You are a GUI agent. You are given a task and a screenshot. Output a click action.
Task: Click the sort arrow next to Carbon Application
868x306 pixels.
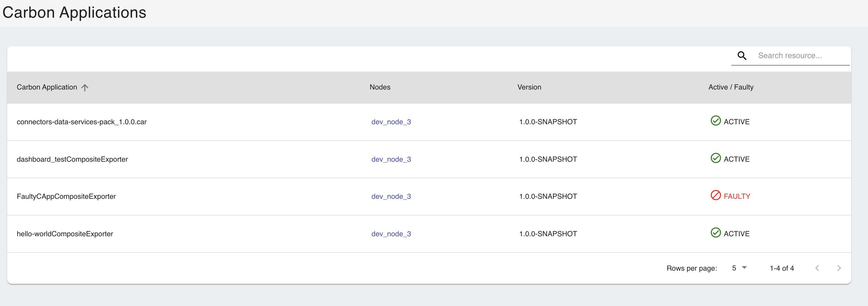click(85, 87)
